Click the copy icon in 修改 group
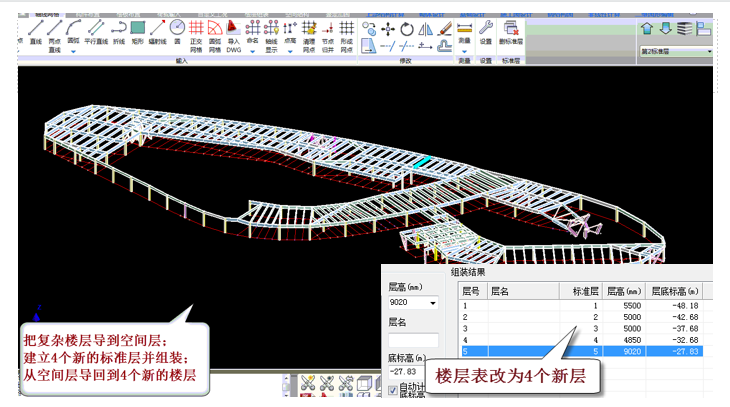 [369, 29]
